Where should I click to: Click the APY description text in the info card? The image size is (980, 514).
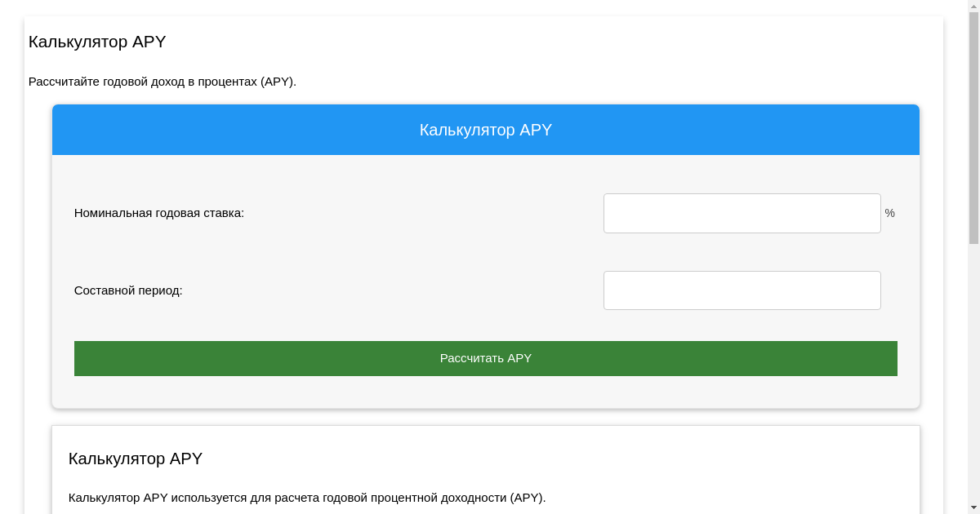[306, 496]
